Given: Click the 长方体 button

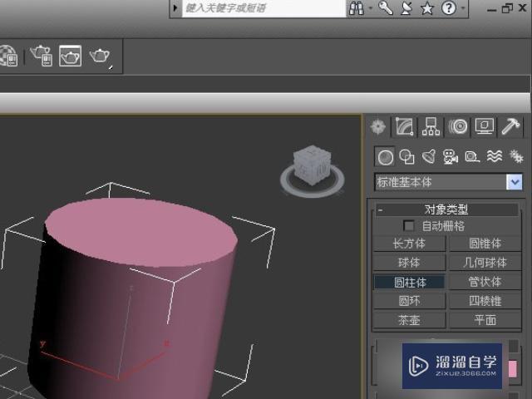Looking at the screenshot, I should click(x=409, y=244).
